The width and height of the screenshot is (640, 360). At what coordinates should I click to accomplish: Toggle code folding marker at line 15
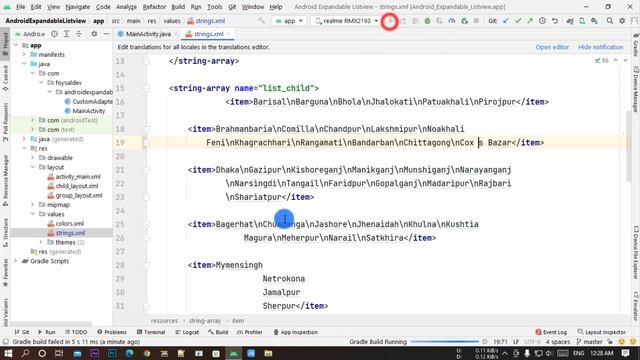pos(146,88)
